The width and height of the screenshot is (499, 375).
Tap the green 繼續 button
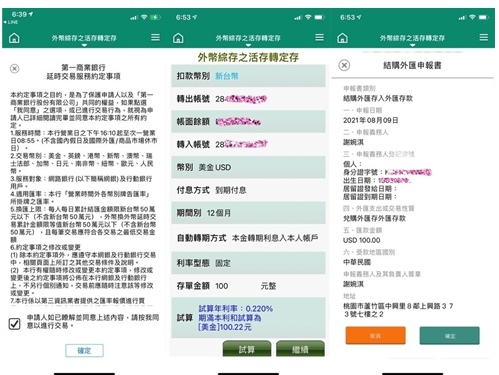(x=300, y=349)
